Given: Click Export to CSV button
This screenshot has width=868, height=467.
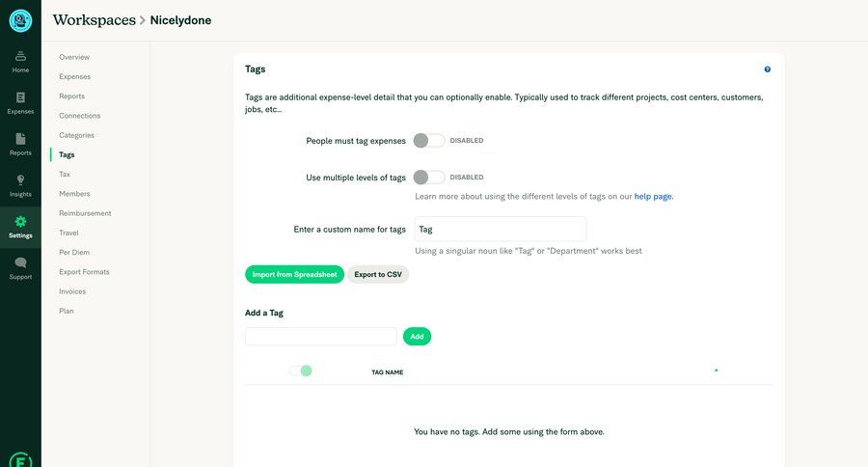Looking at the screenshot, I should pos(378,274).
